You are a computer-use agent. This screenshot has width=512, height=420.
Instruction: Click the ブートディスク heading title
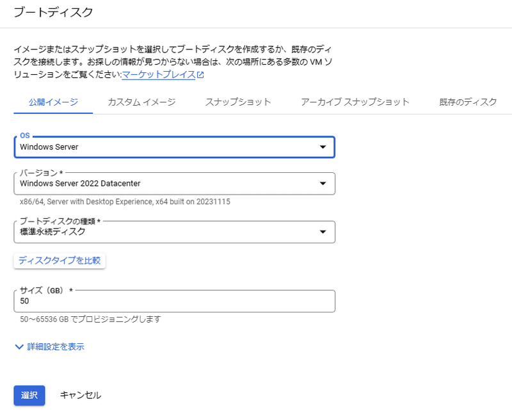tap(54, 12)
